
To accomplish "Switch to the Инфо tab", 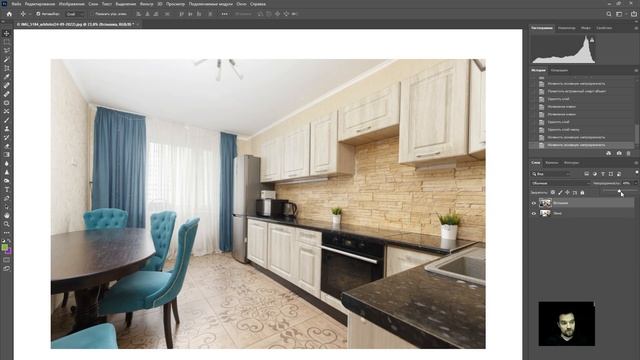I will pyautogui.click(x=586, y=28).
